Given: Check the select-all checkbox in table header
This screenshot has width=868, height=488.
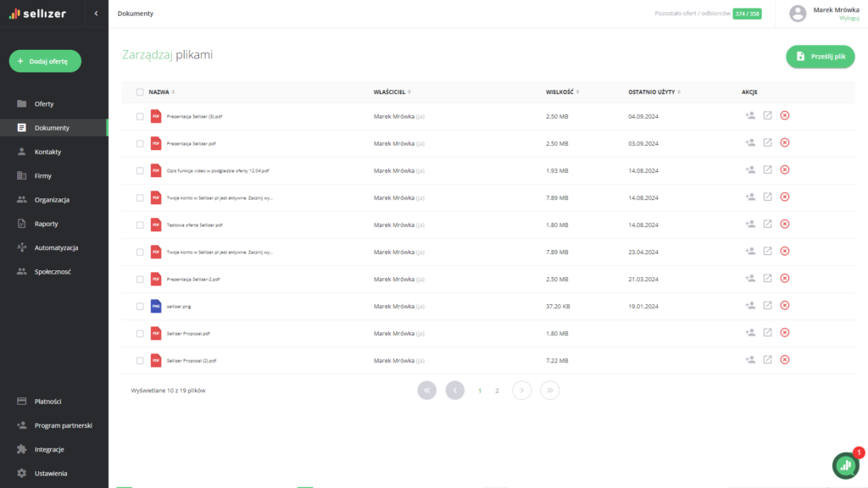Looking at the screenshot, I should pos(141,91).
